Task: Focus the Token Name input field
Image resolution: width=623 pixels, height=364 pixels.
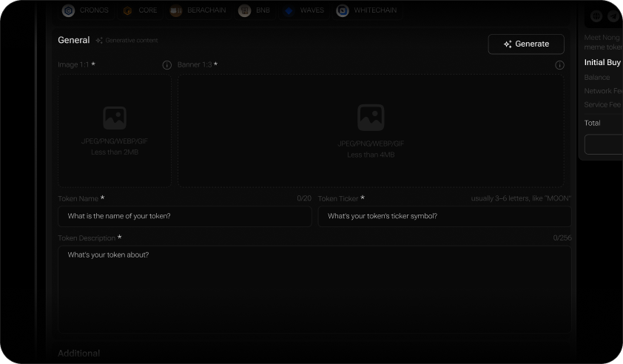Action: pyautogui.click(x=185, y=216)
